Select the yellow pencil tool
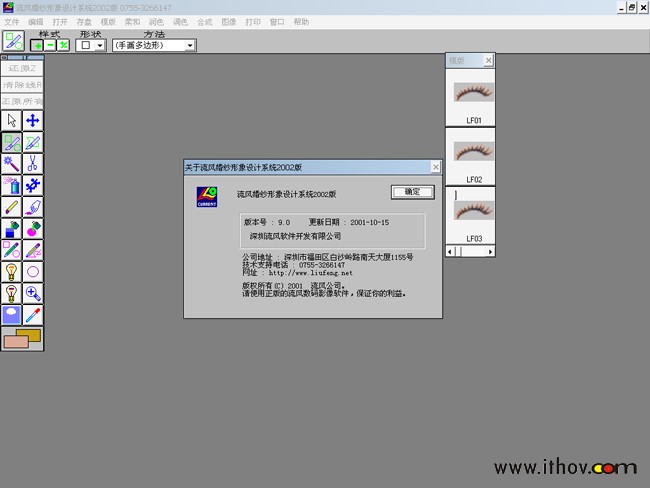Screen dimensions: 650x488 [x=12, y=207]
